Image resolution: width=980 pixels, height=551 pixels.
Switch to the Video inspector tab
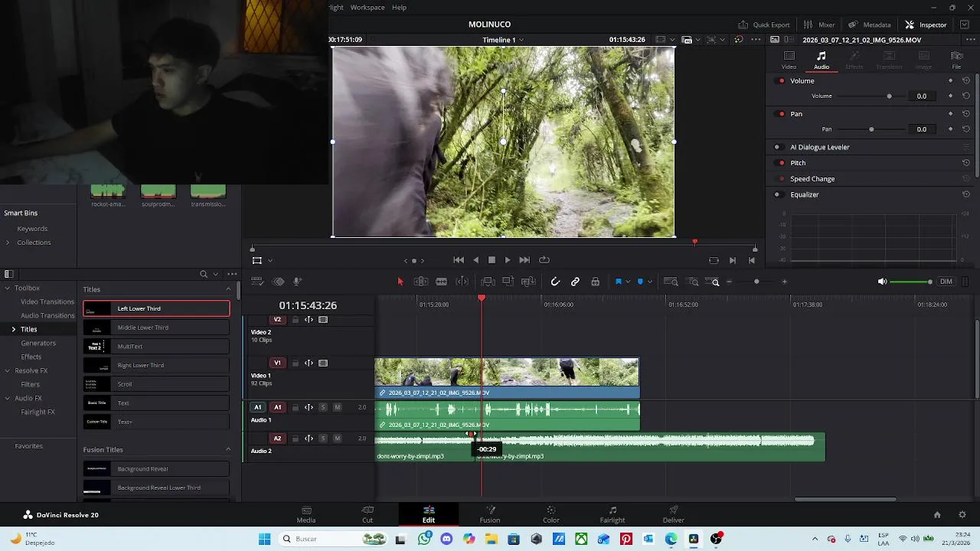click(789, 60)
